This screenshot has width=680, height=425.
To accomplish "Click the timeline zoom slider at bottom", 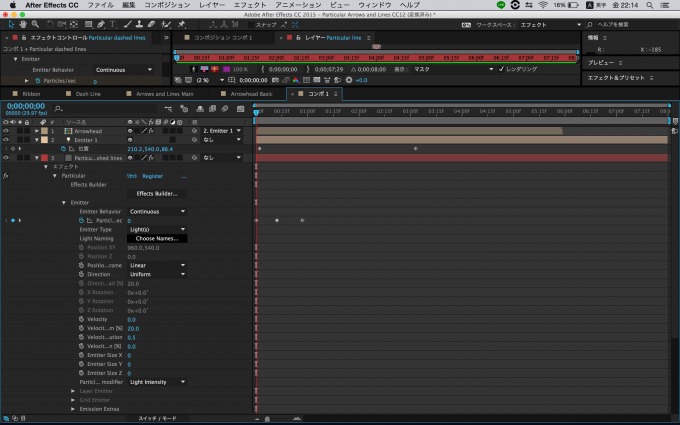I will (268, 419).
